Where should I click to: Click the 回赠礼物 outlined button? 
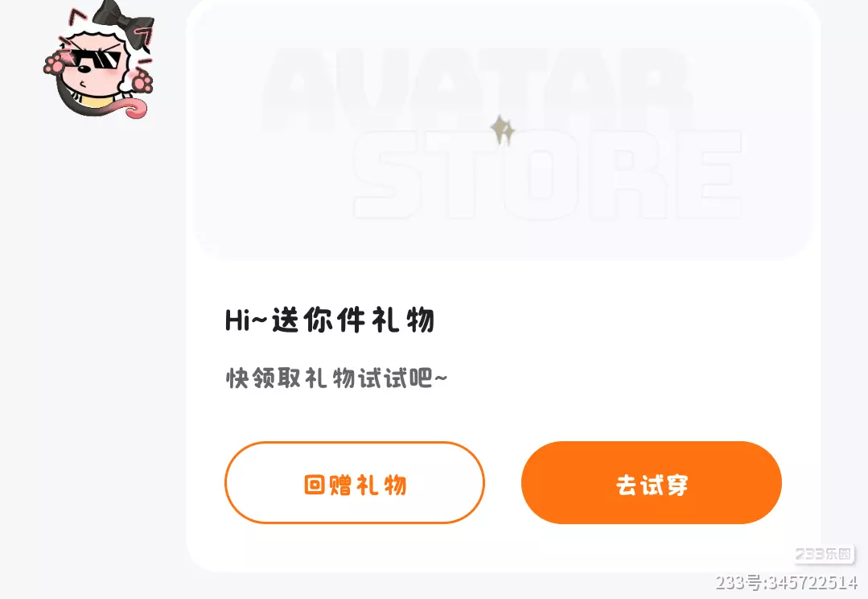tap(355, 482)
